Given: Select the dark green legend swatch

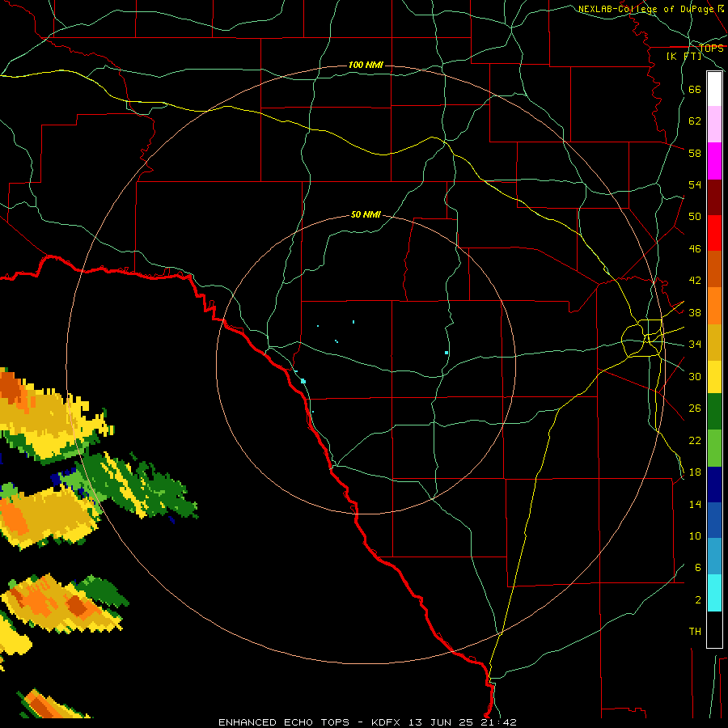Looking at the screenshot, I should (714, 412).
